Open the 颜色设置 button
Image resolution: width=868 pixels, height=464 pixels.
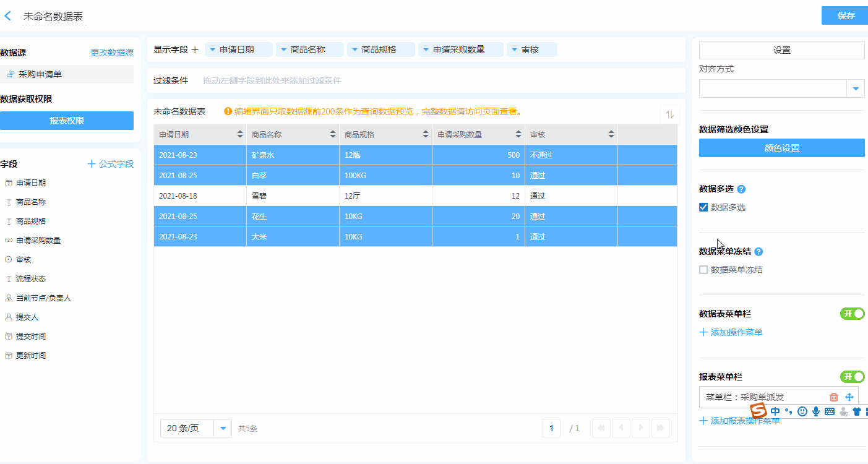[x=781, y=148]
